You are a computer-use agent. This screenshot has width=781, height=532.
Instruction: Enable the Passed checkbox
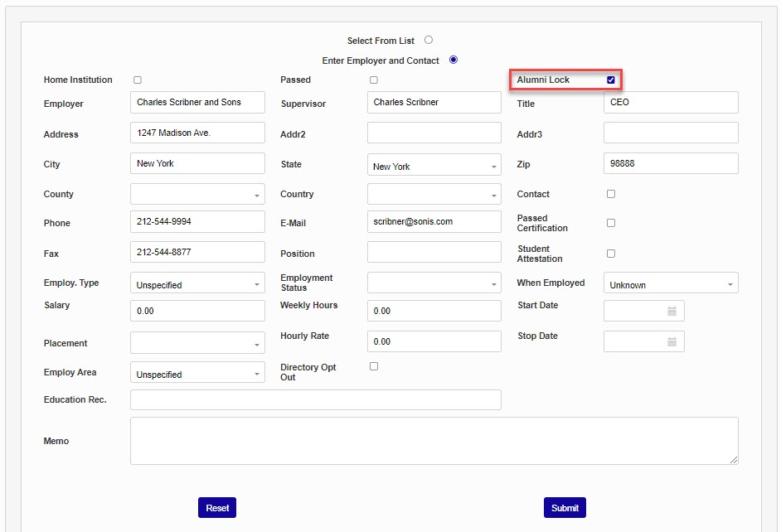374,80
